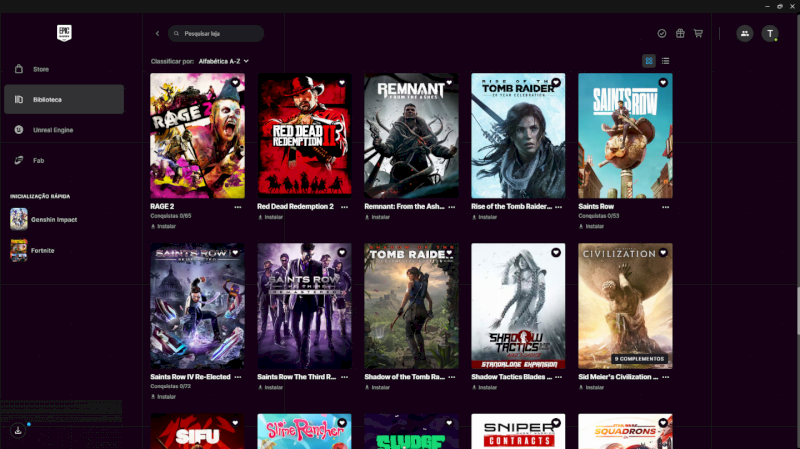800x449 pixels.
Task: Click the Epic Games logo
Action: click(x=64, y=33)
